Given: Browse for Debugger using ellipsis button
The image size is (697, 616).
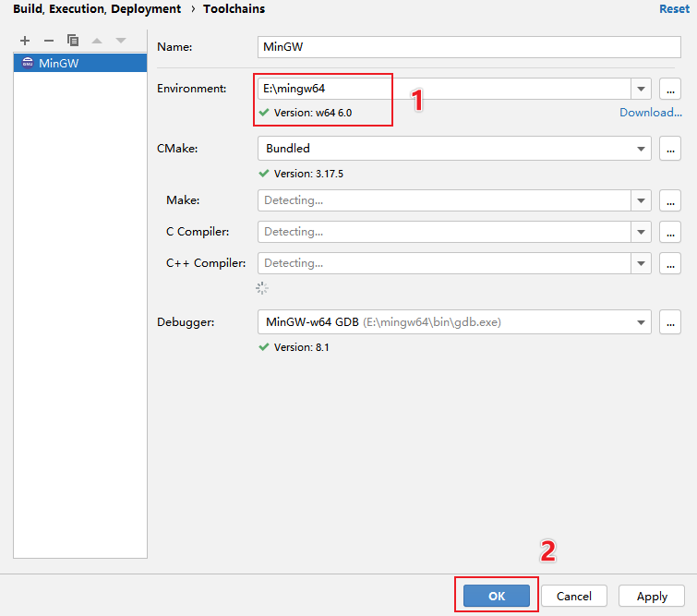Looking at the screenshot, I should click(670, 322).
